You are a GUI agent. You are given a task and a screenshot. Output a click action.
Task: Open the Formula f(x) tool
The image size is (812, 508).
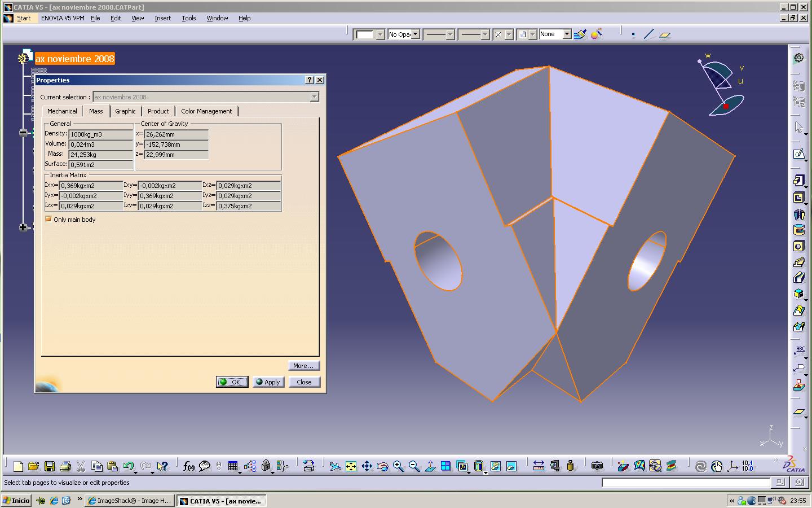pos(189,466)
